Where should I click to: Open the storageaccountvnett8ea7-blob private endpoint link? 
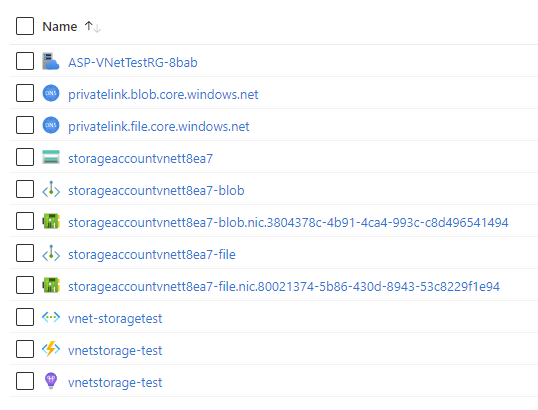click(156, 190)
